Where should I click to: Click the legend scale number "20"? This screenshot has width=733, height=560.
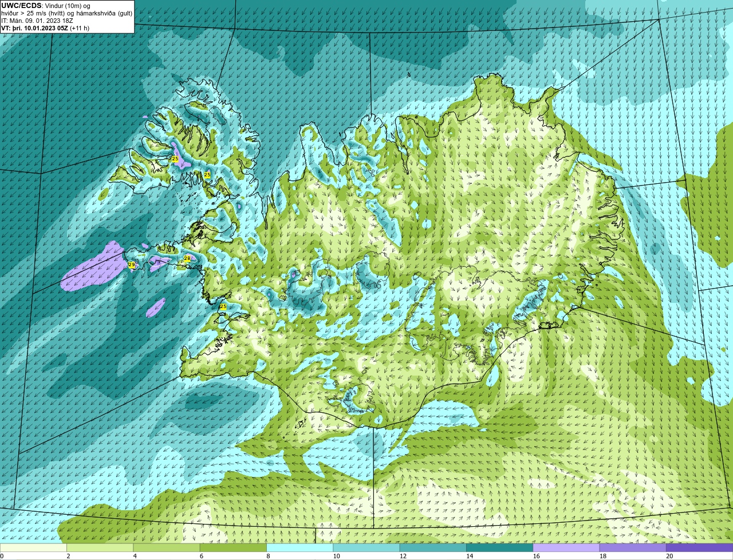669,556
